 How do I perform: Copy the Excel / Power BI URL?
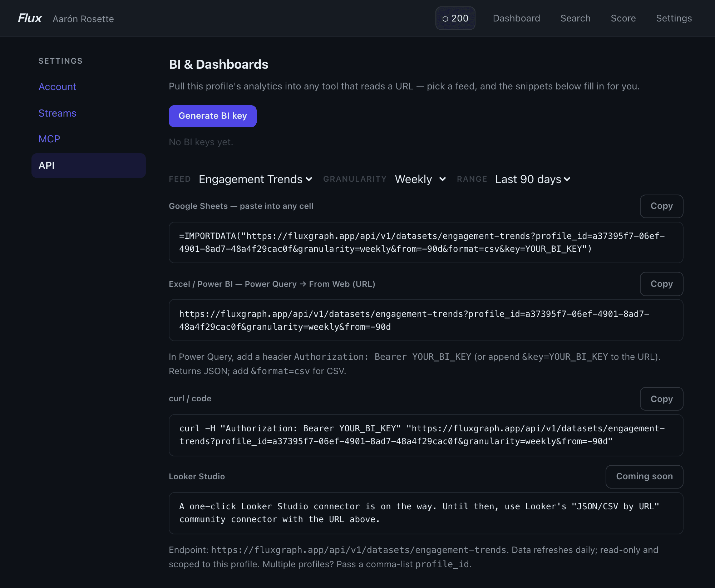point(661,284)
